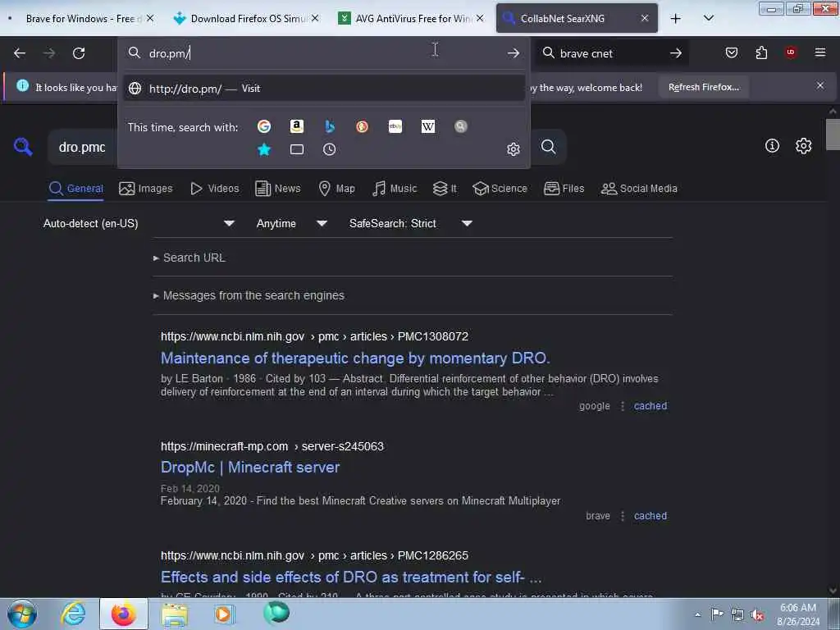Reload the current page
Image resolution: width=840 pixels, height=630 pixels.
(79, 53)
